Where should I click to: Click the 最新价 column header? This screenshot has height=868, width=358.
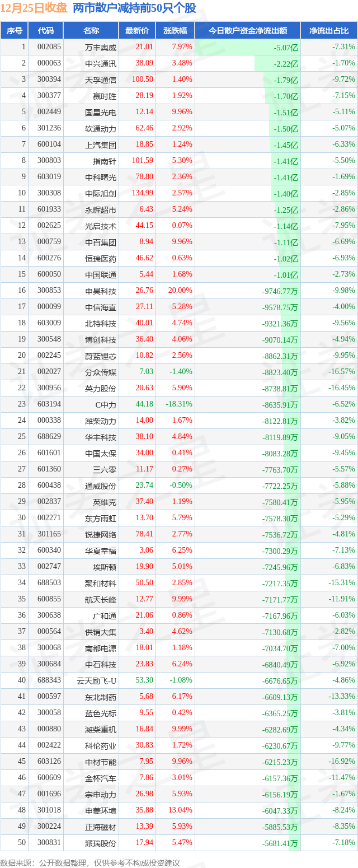click(137, 30)
